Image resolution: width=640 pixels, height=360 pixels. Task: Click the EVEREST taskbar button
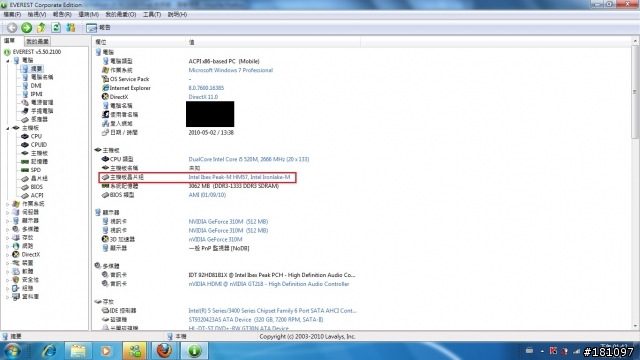pyautogui.click(x=194, y=351)
